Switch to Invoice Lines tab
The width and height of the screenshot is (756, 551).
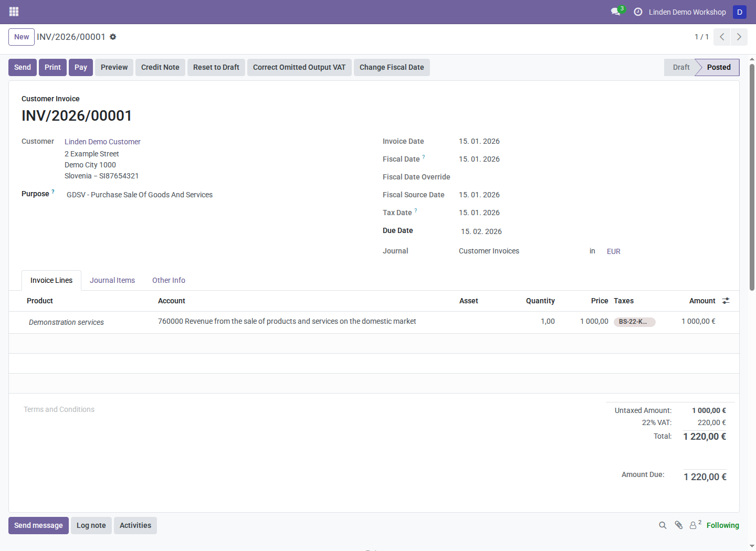point(51,280)
